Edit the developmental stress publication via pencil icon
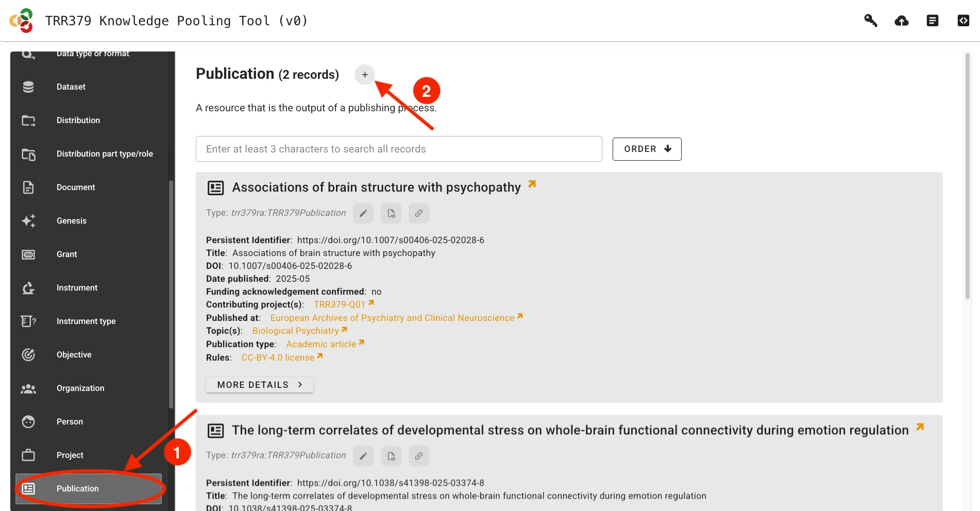 pos(363,455)
